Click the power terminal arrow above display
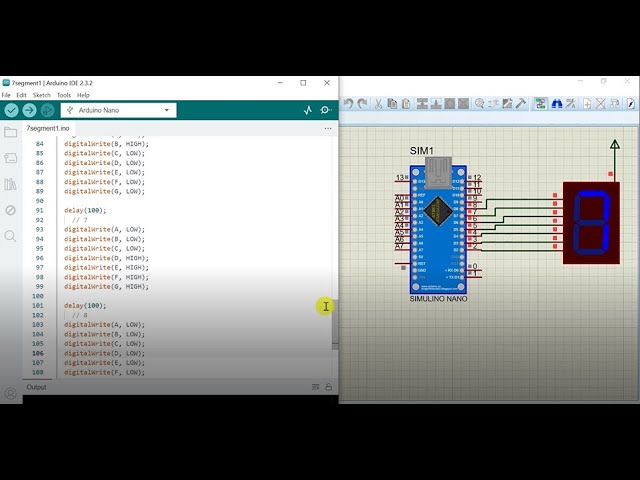 (x=615, y=144)
